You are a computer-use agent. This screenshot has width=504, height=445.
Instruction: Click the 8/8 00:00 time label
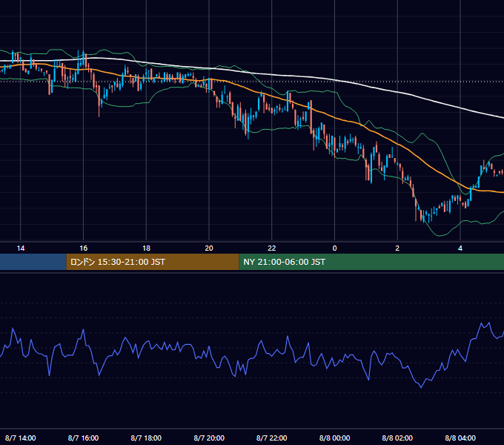point(334,438)
